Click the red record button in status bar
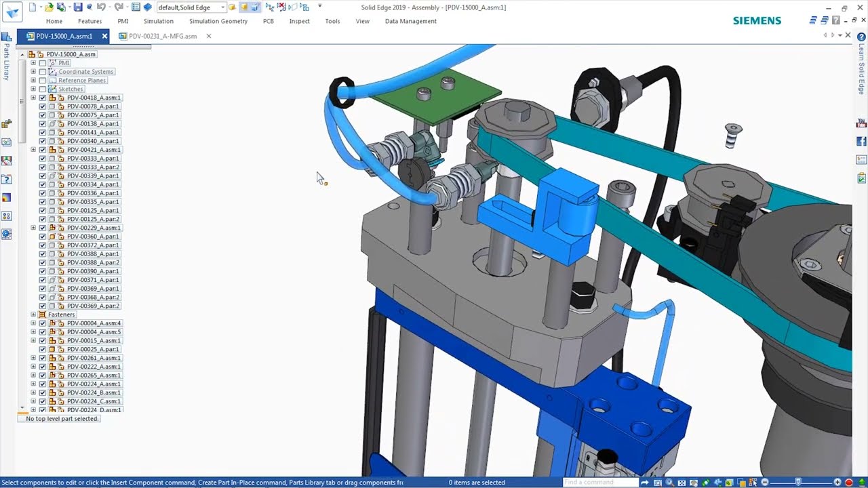Viewport: 868px width, 488px height. tap(849, 483)
